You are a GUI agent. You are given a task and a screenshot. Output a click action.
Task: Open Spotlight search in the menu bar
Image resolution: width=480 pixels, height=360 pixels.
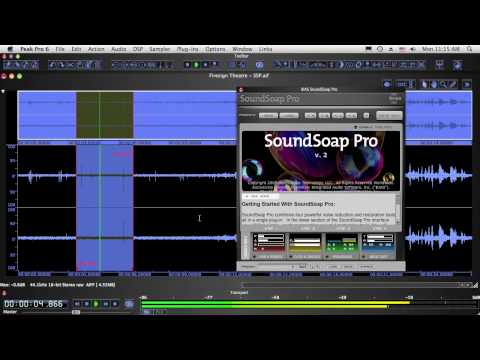coord(469,49)
